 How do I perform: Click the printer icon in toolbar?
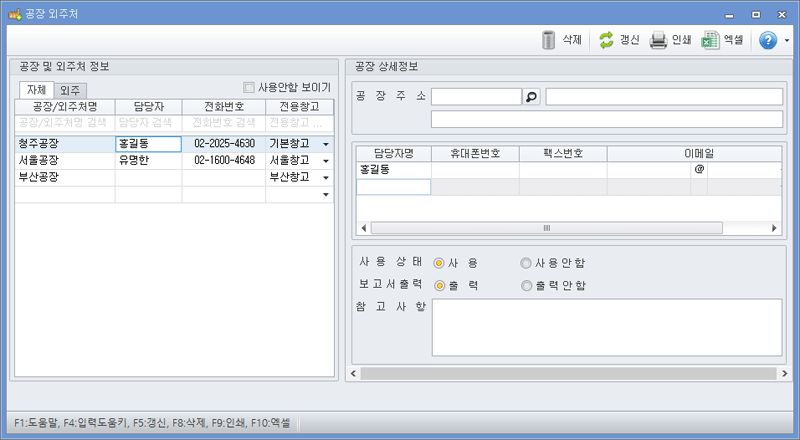tap(658, 40)
